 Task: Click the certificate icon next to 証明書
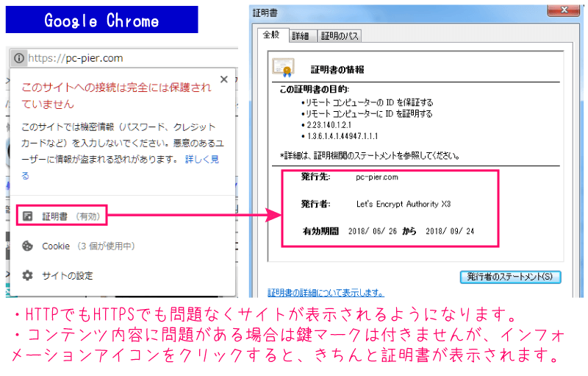(28, 216)
